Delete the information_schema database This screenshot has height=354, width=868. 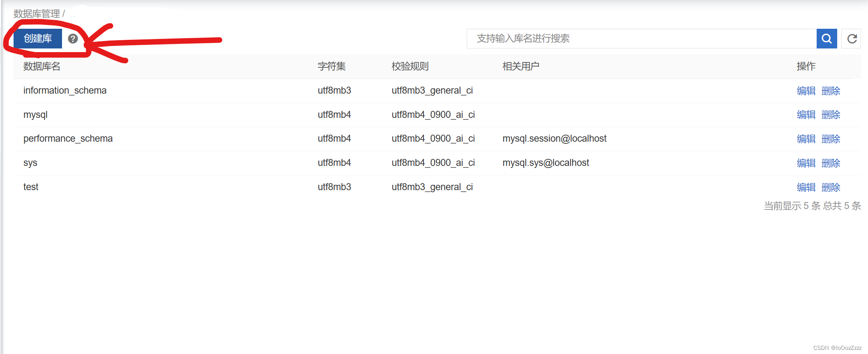click(x=831, y=91)
